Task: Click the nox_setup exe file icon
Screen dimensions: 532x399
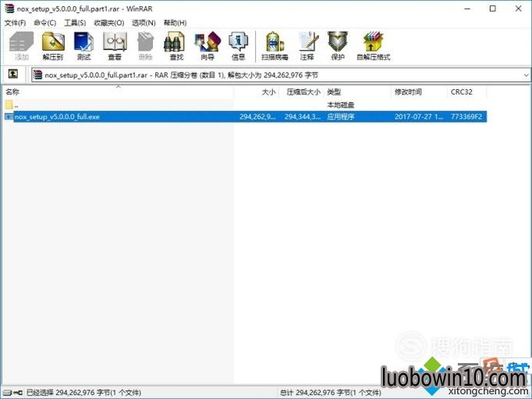Action: tap(9, 117)
